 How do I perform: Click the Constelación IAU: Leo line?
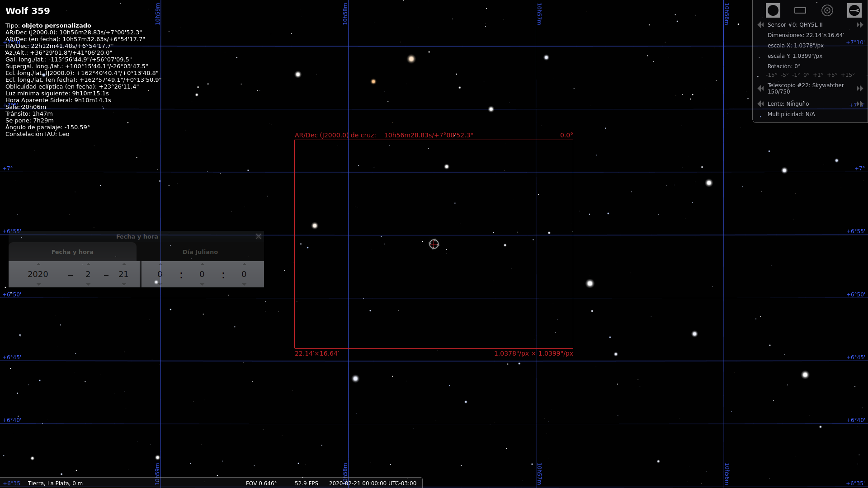point(37,134)
